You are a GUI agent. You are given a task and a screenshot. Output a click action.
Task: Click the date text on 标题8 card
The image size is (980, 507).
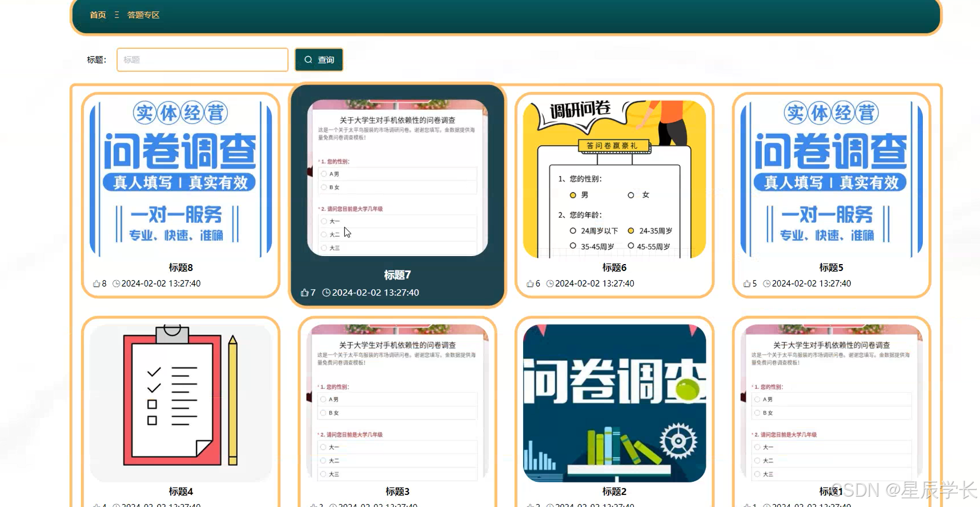pos(161,284)
